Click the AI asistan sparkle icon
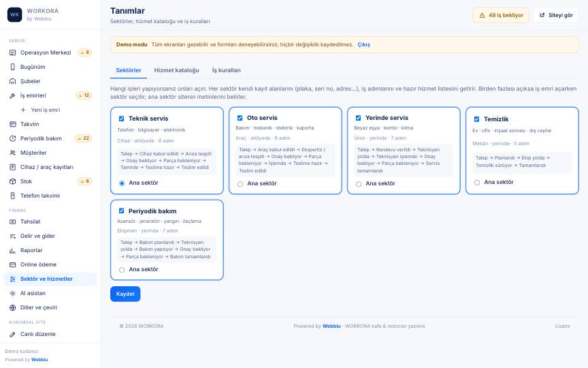 [x=12, y=293]
